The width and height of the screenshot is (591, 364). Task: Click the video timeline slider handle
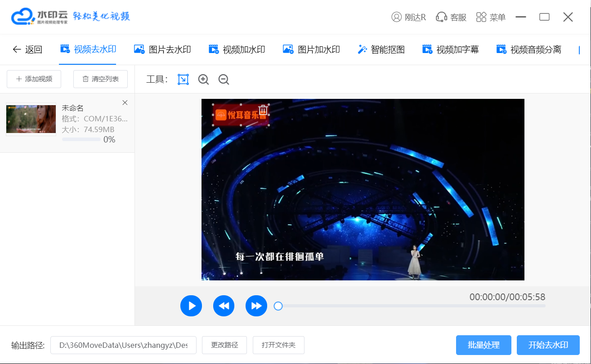click(278, 306)
